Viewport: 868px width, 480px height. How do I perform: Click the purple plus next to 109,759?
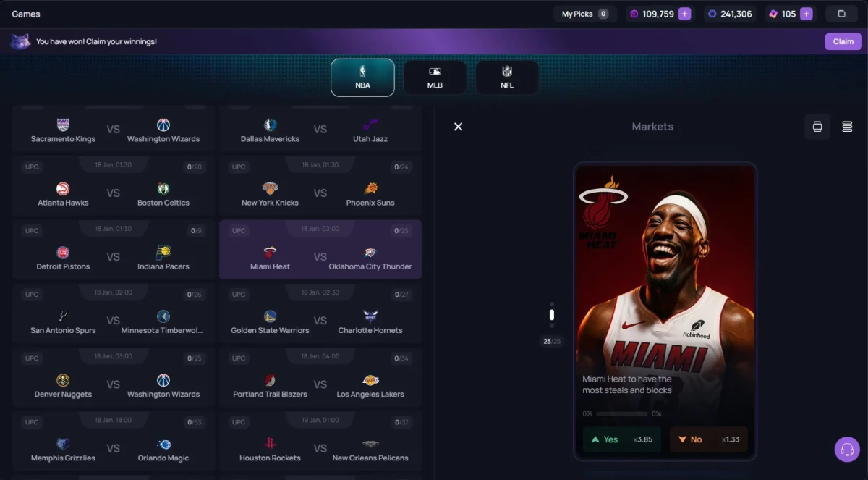(684, 14)
